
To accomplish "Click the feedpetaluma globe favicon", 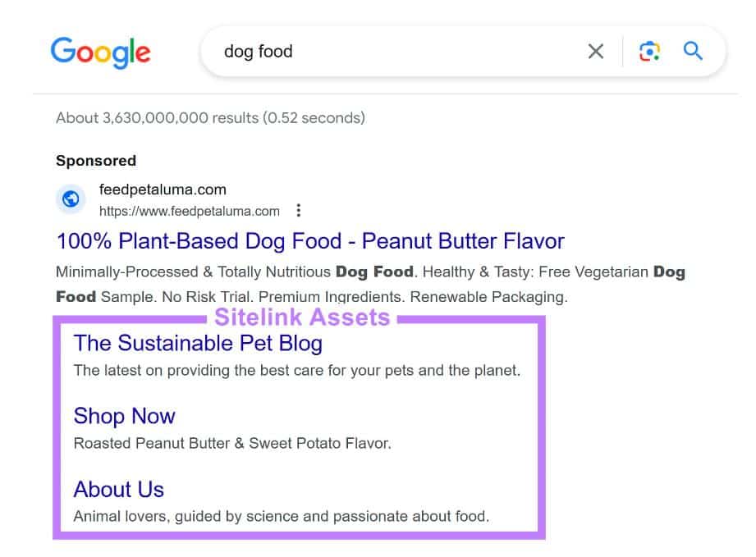I will (71, 199).
